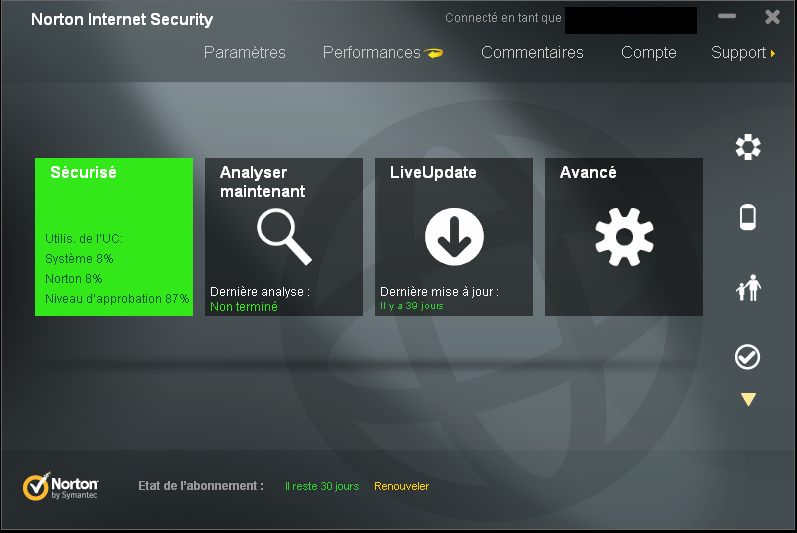Image resolution: width=797 pixels, height=533 pixels.
Task: Click 'Norton 8%' CPU usage text
Action: [74, 279]
